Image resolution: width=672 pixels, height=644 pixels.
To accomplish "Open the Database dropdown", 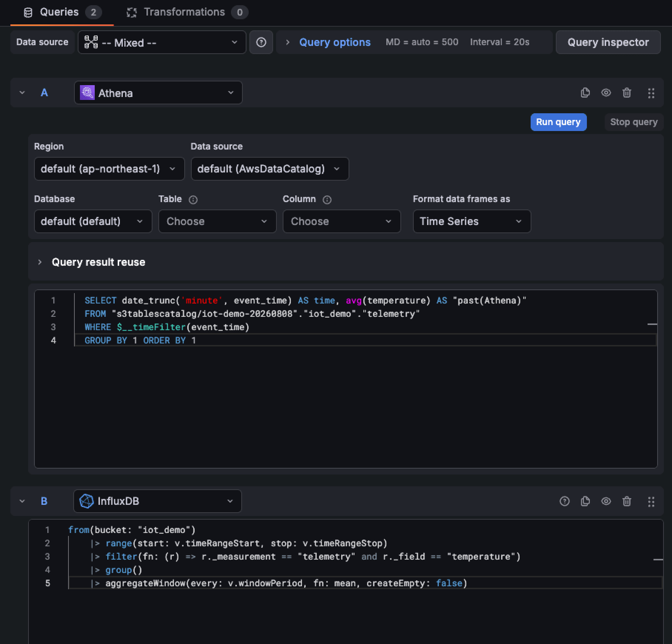I will [x=93, y=221].
